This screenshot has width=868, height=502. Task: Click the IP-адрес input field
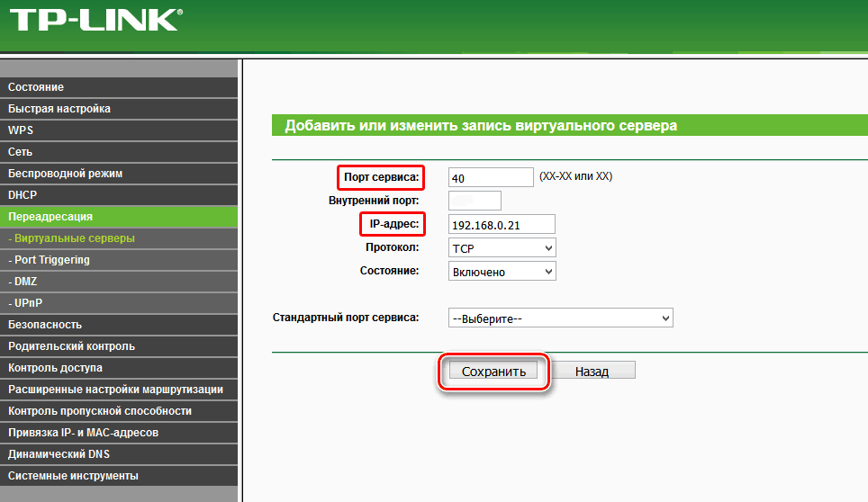point(502,224)
